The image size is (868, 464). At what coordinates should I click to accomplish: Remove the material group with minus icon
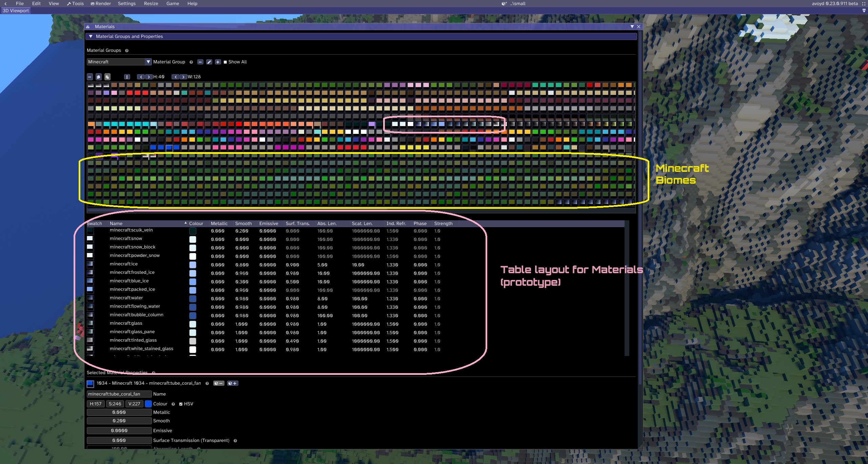(200, 62)
